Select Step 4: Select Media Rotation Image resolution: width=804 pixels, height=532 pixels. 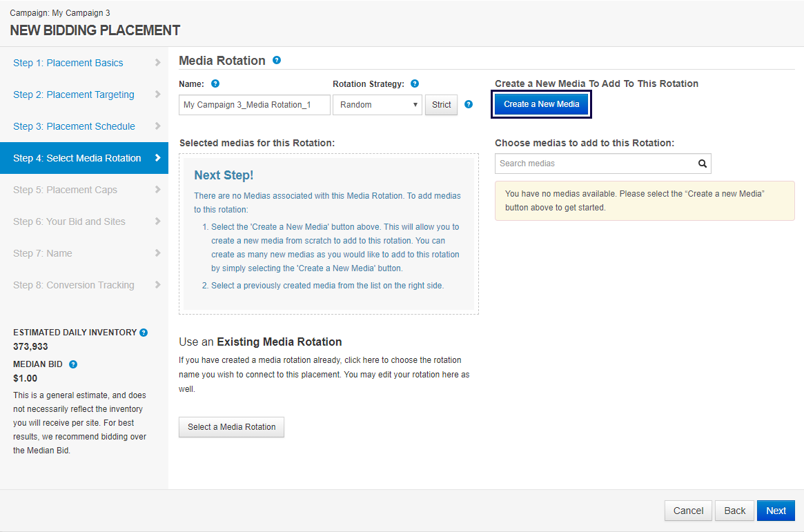coord(77,158)
